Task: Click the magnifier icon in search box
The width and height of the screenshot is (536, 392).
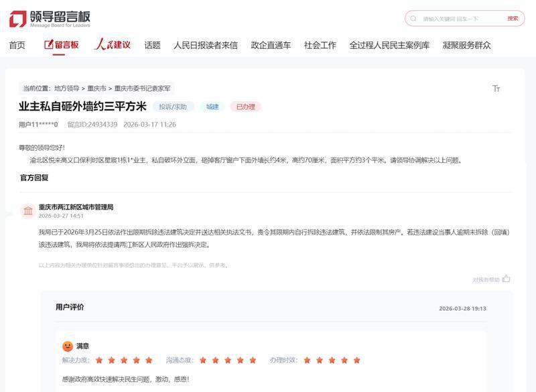Action: point(413,19)
